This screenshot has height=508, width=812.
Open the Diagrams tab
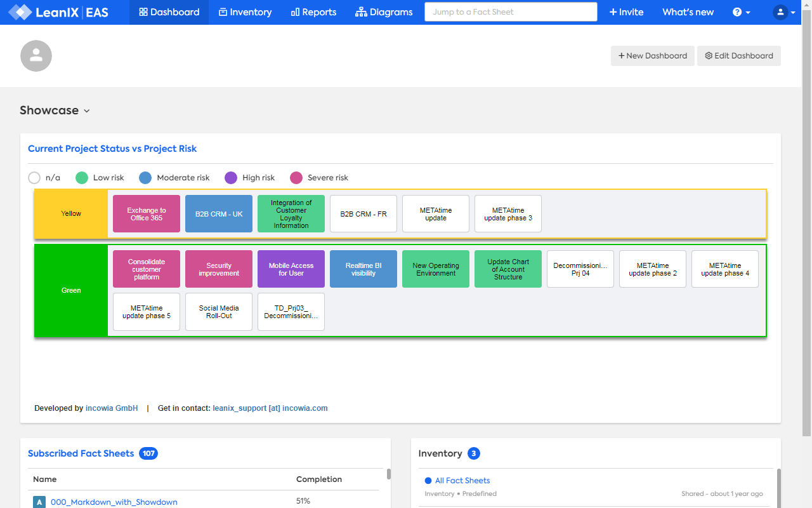[x=384, y=12]
